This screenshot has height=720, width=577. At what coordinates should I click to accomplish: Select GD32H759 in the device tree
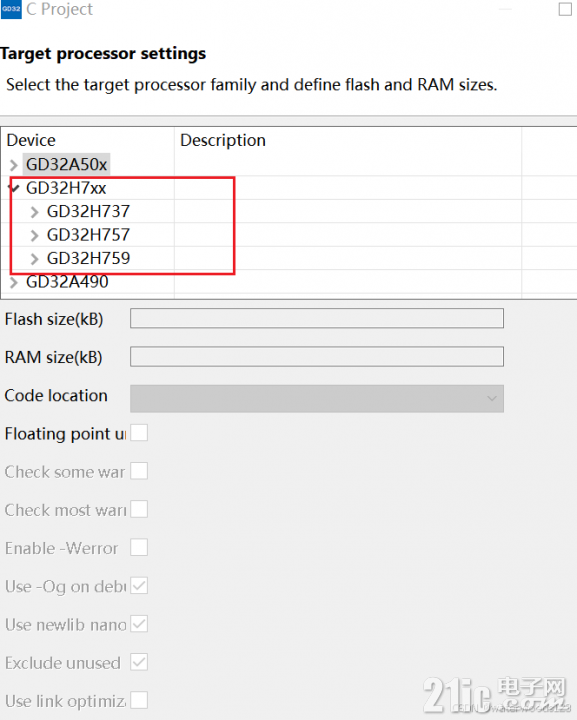89,258
